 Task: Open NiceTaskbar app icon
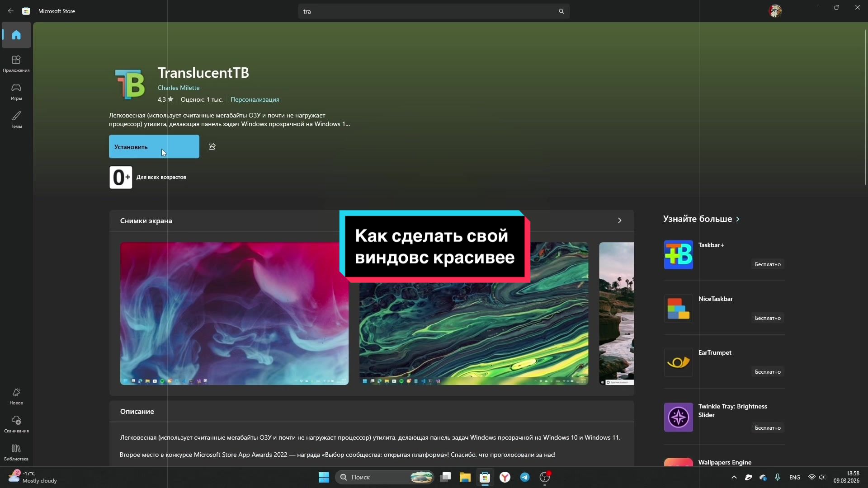[x=678, y=309]
